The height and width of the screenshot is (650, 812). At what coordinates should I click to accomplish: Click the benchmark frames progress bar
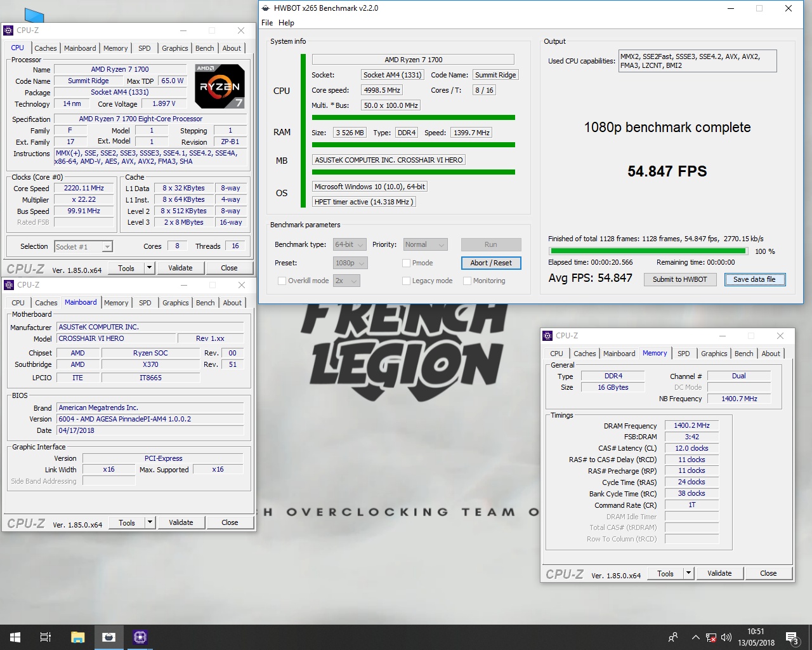point(647,251)
